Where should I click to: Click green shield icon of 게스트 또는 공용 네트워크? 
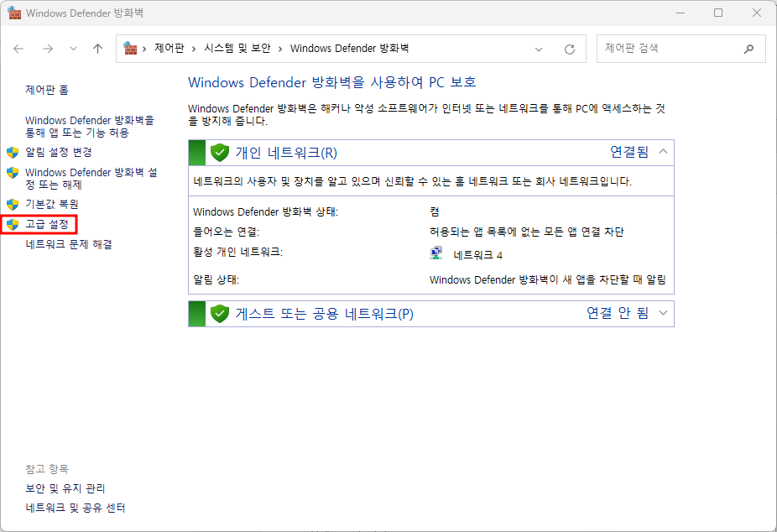(x=220, y=314)
